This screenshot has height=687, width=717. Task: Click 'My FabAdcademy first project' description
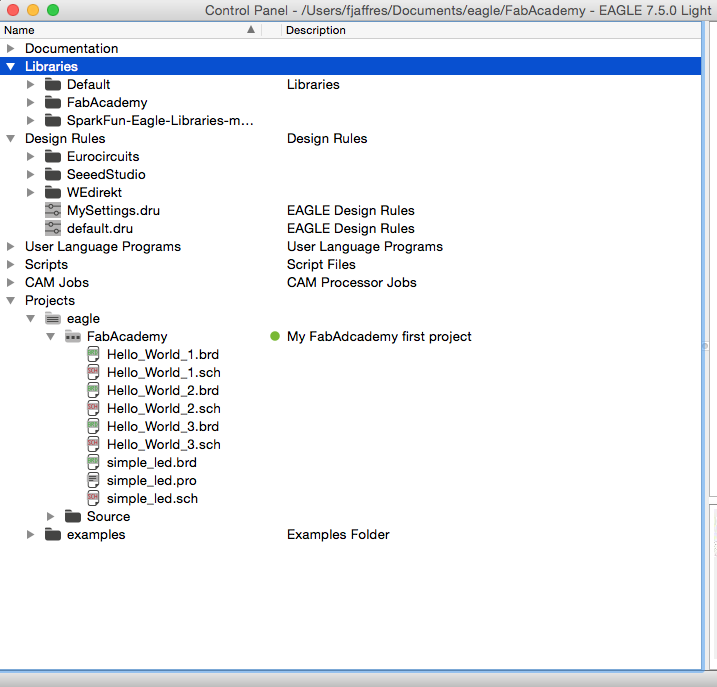379,337
